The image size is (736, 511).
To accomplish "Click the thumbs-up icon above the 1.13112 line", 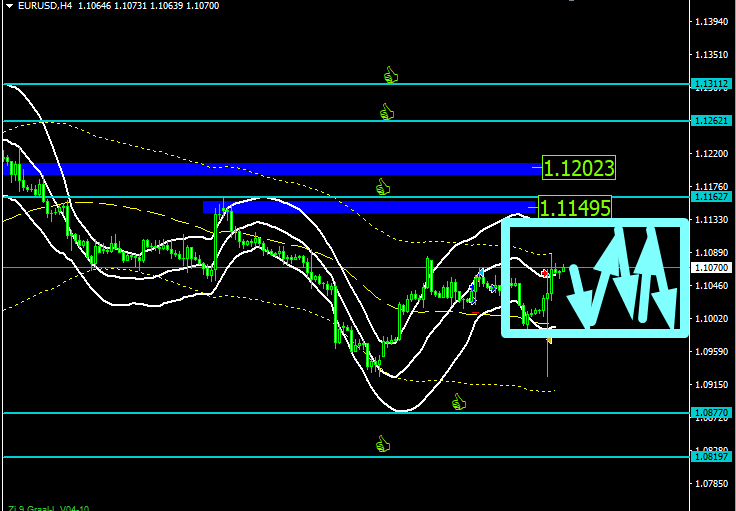I will 391,75.
